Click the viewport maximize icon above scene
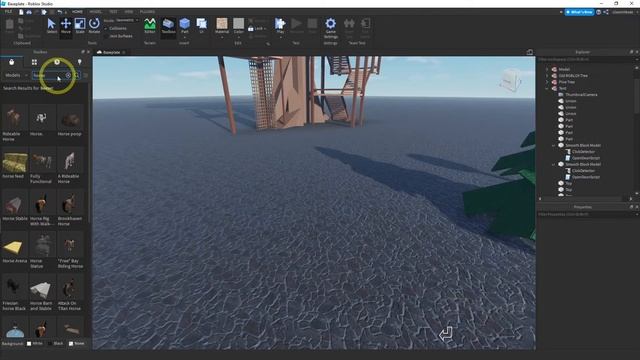The height and width of the screenshot is (360, 640). pos(529,52)
